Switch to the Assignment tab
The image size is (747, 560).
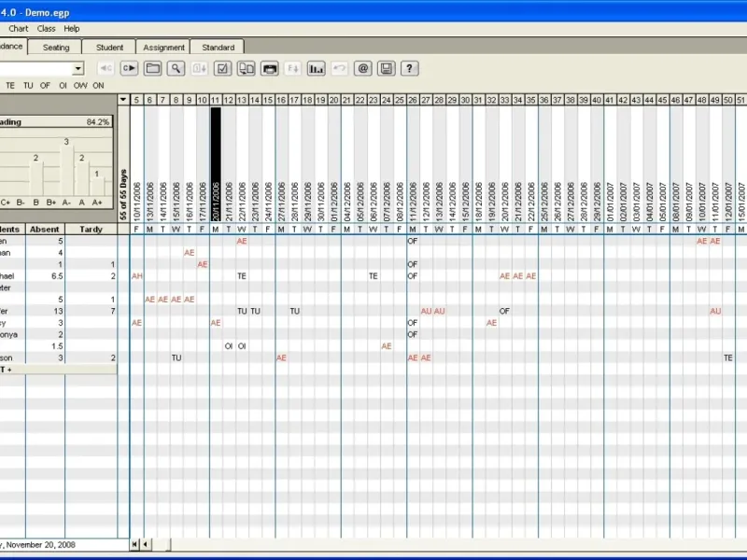163,48
